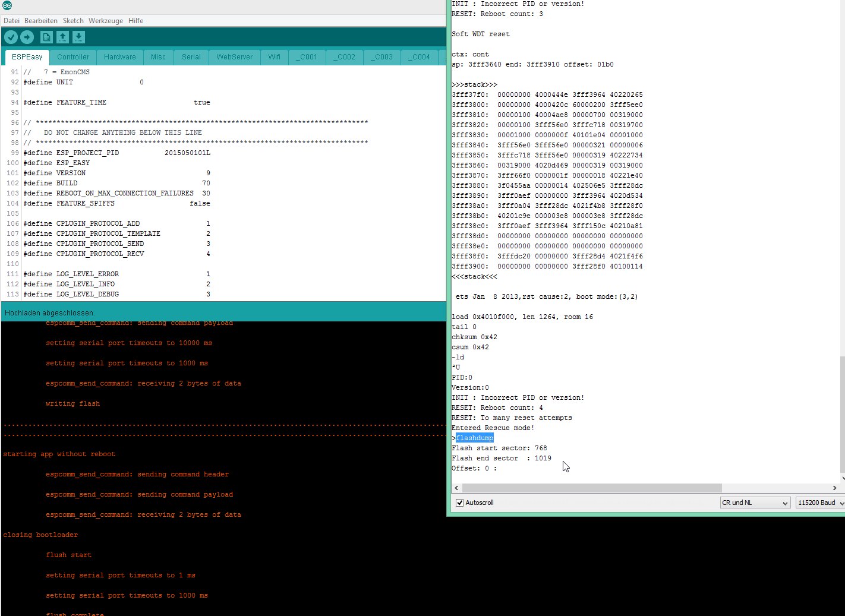Viewport: 845px width, 616px height.
Task: Click the 'Flash end sector : 1019' line
Action: tap(502, 458)
